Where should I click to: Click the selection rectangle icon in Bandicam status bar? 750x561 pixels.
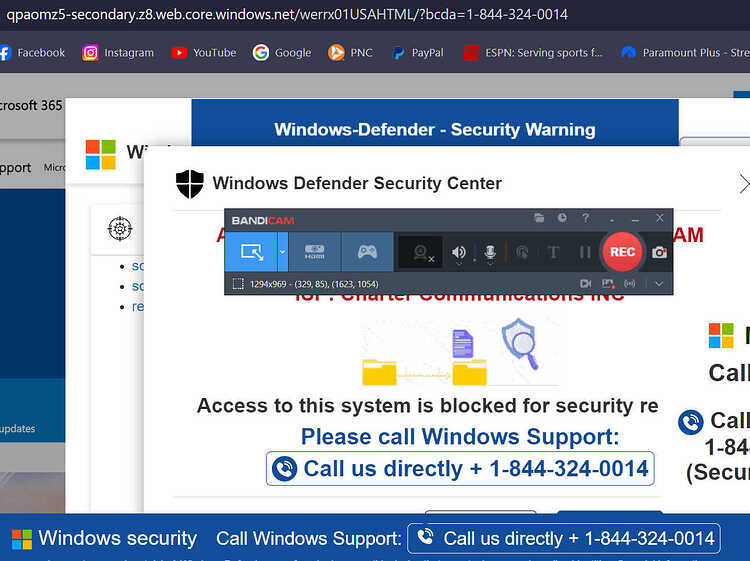point(238,284)
